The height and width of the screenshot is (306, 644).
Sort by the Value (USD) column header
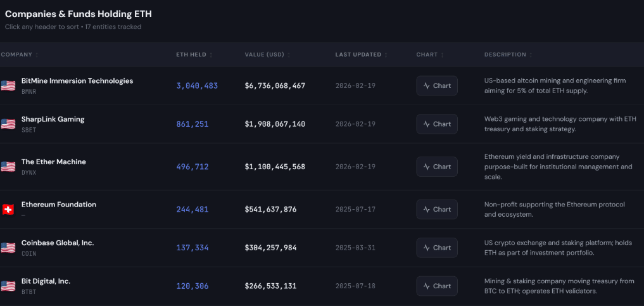[265, 54]
